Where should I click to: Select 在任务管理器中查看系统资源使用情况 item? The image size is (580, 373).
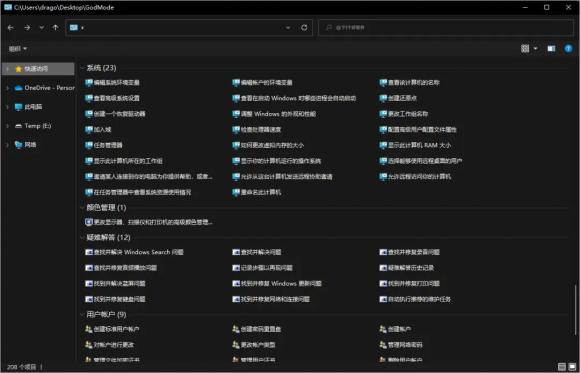(138, 192)
